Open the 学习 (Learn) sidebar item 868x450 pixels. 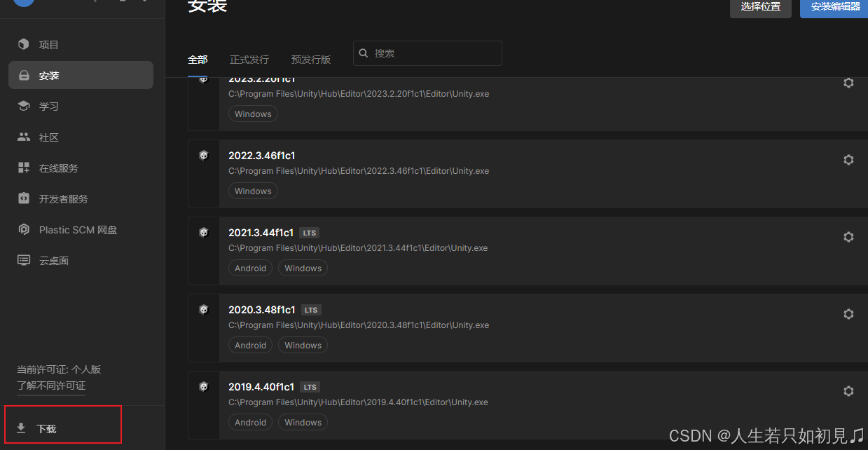click(x=81, y=107)
